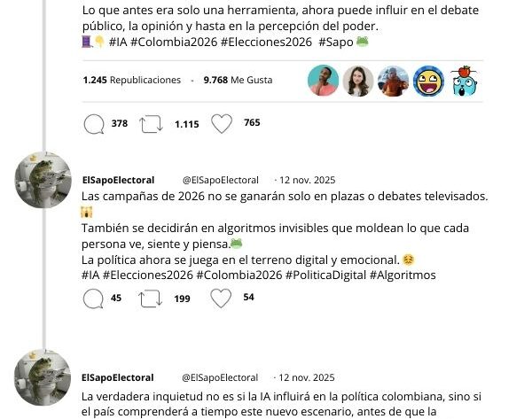This screenshot has height=419, width=532.
Task: Open replies on the tweet with 45 comments
Action: click(93, 299)
